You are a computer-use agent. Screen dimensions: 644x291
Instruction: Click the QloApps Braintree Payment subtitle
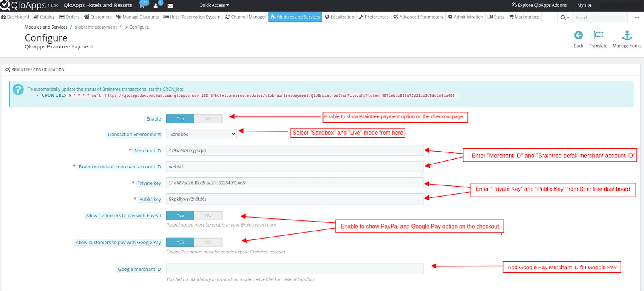pos(59,46)
